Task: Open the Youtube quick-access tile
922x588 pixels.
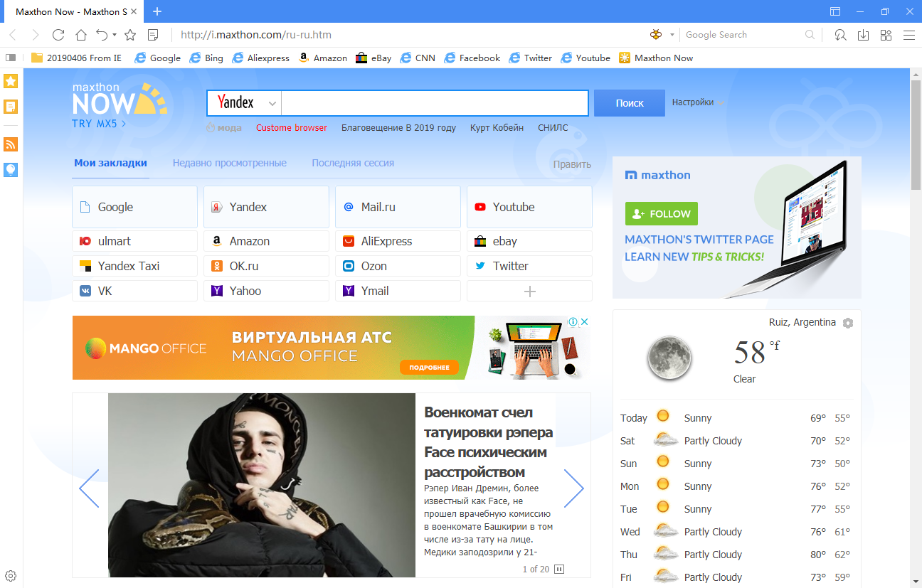Action: point(529,207)
